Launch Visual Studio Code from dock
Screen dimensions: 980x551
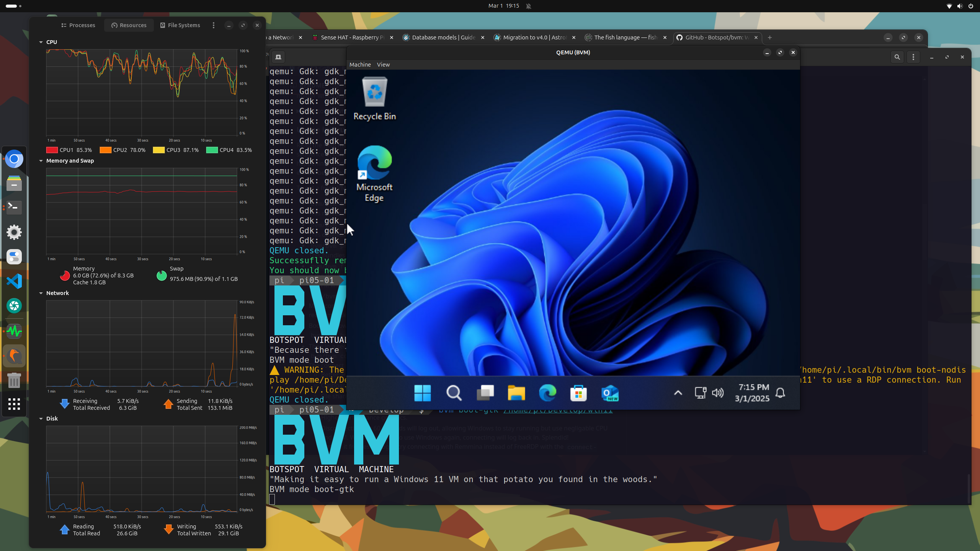point(14,281)
